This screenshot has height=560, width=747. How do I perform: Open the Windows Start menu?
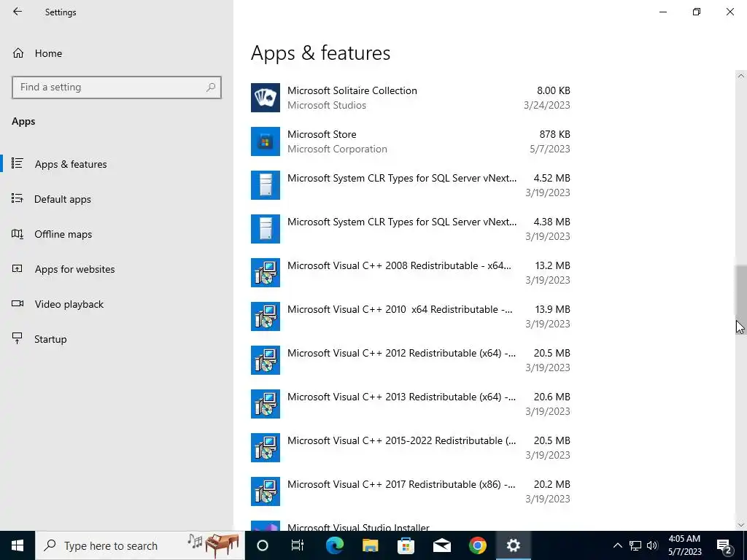pyautogui.click(x=18, y=545)
